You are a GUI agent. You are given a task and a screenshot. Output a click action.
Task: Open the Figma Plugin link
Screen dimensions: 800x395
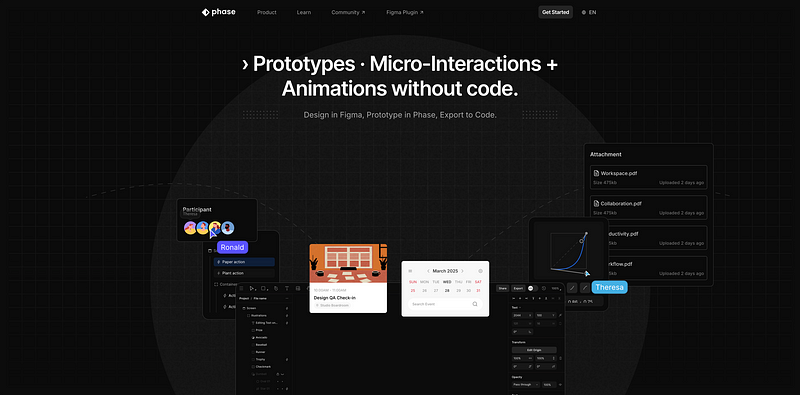[x=405, y=12]
